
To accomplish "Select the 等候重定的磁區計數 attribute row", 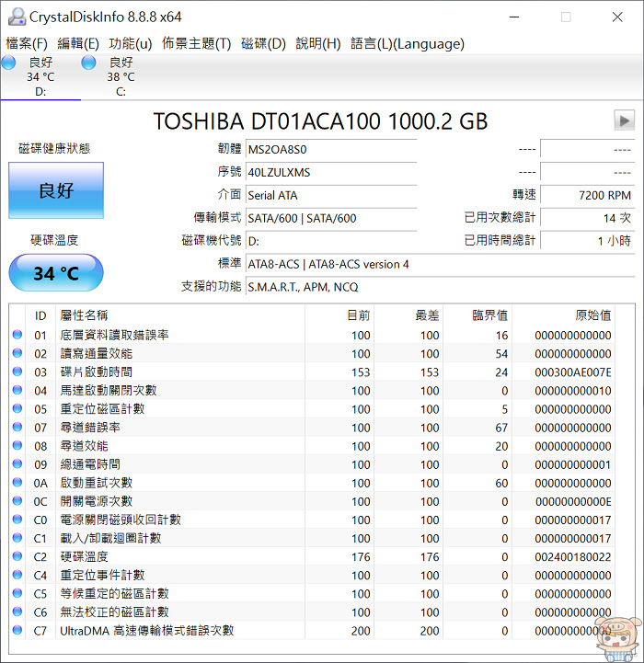I will 312,594.
